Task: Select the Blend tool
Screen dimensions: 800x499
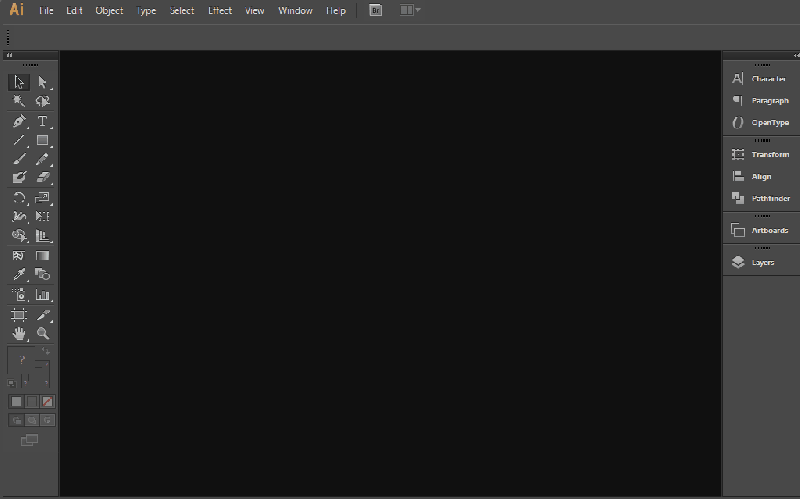Action: 42,275
